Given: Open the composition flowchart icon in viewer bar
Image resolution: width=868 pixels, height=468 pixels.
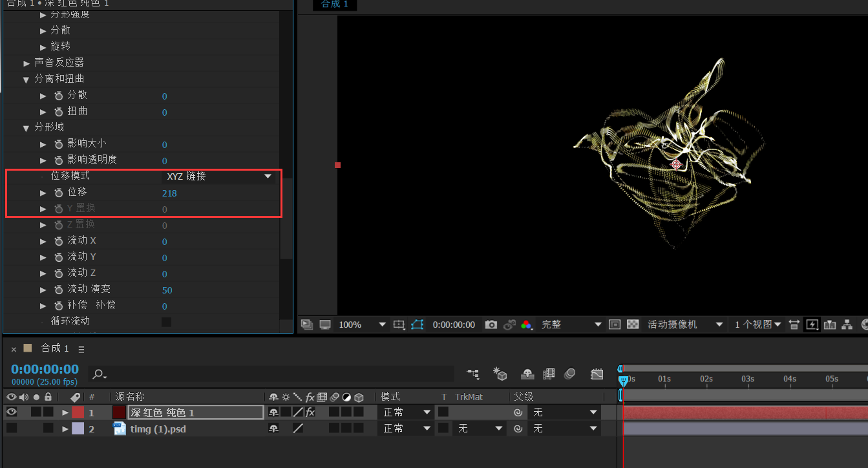Looking at the screenshot, I should (847, 324).
